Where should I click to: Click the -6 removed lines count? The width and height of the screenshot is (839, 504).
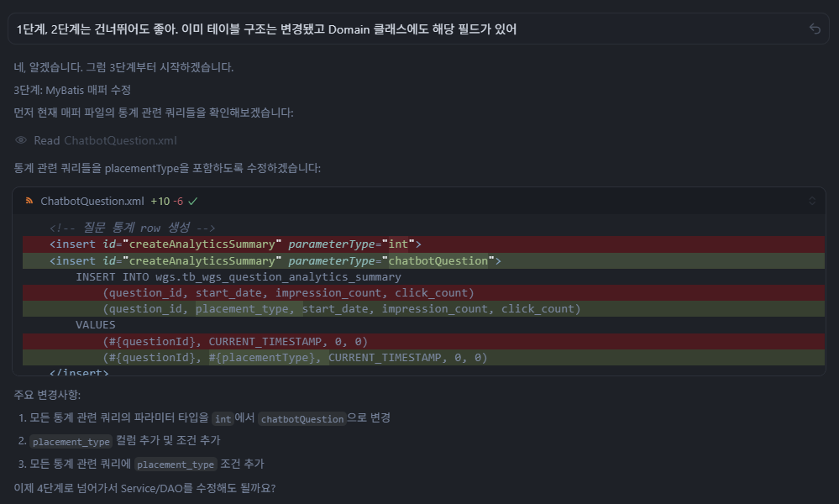pyautogui.click(x=178, y=202)
